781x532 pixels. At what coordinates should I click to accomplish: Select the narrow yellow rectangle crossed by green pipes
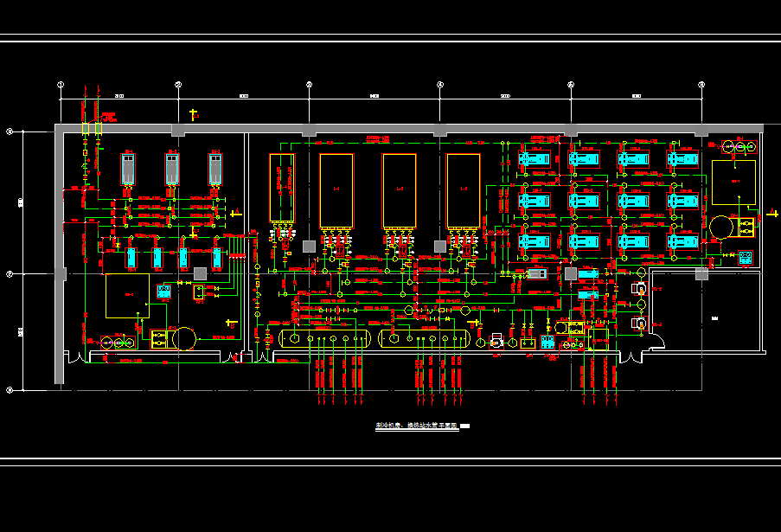click(x=282, y=188)
